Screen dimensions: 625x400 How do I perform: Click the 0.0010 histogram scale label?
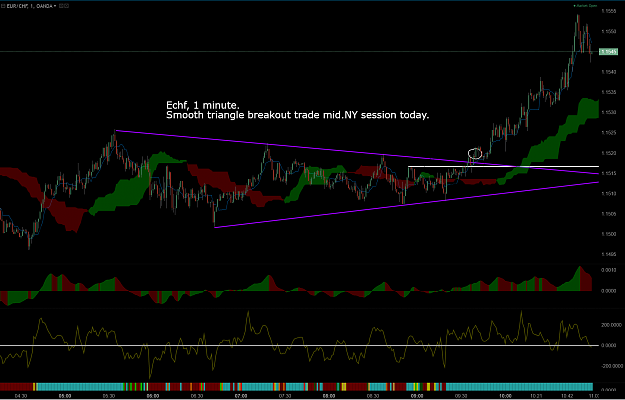(609, 270)
